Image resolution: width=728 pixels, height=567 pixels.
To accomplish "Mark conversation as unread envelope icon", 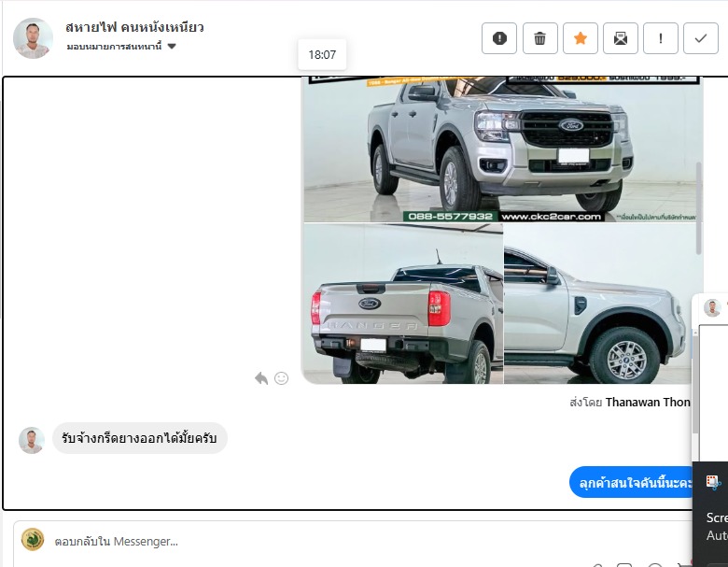I will pyautogui.click(x=621, y=38).
